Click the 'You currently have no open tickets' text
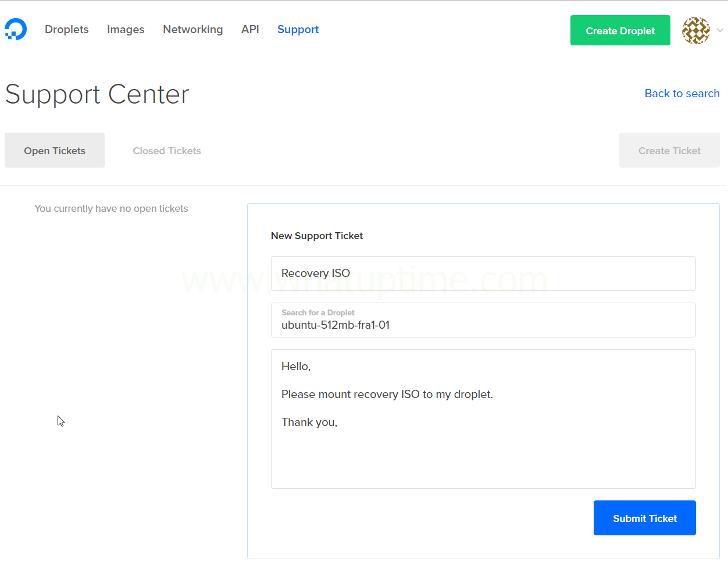 pos(111,208)
